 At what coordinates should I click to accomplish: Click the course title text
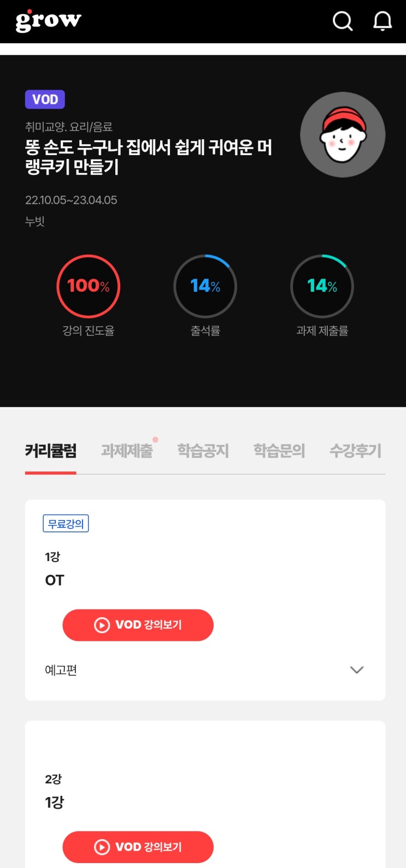[x=148, y=157]
